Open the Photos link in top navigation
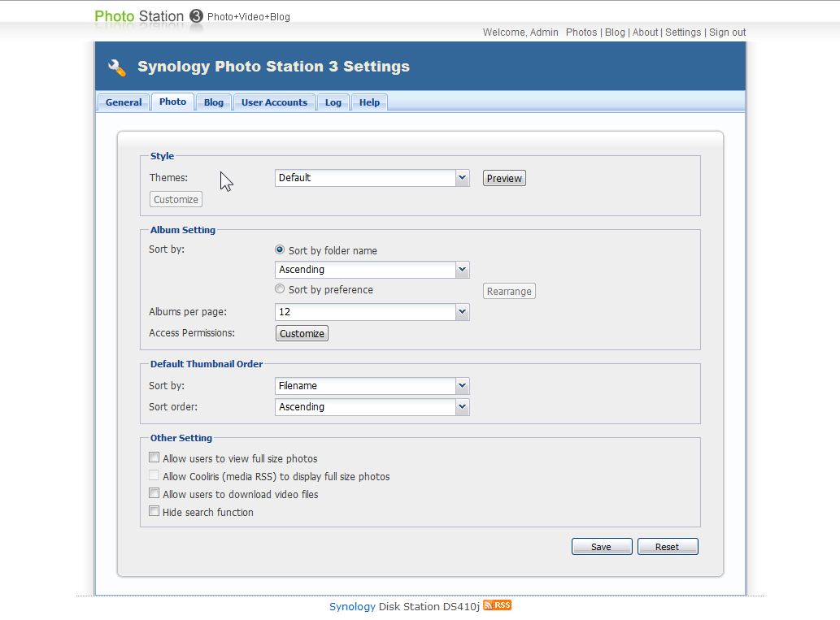840x620 pixels. pyautogui.click(x=581, y=33)
